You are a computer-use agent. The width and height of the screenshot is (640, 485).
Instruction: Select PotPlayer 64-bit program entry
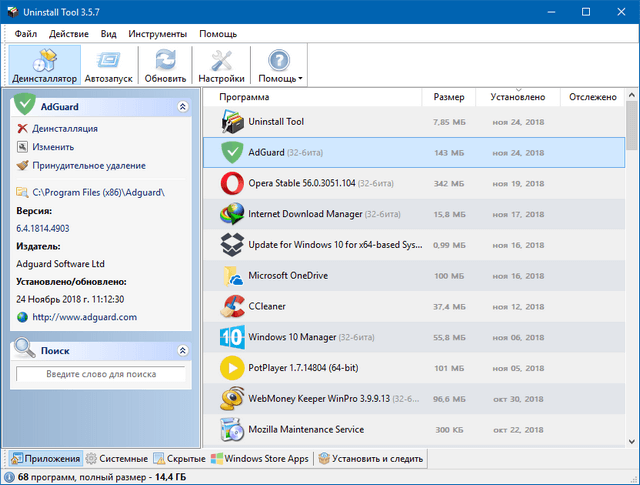[297, 368]
